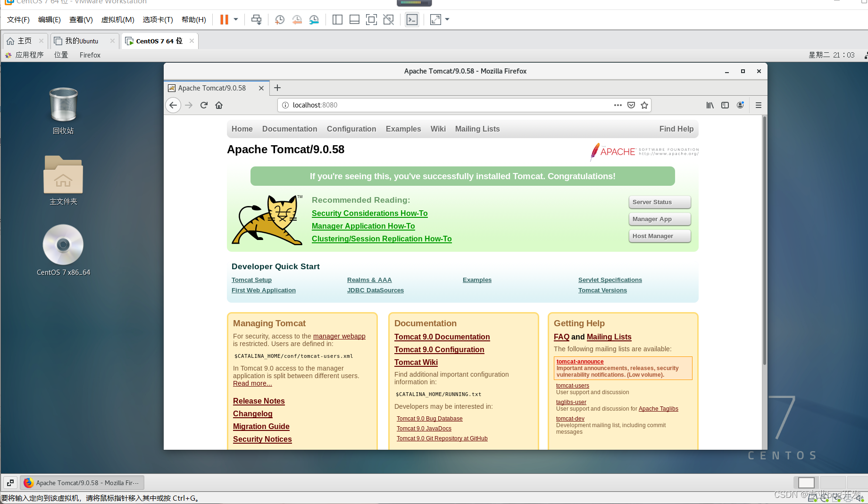Open Security Considerations How-To link

[x=369, y=214]
